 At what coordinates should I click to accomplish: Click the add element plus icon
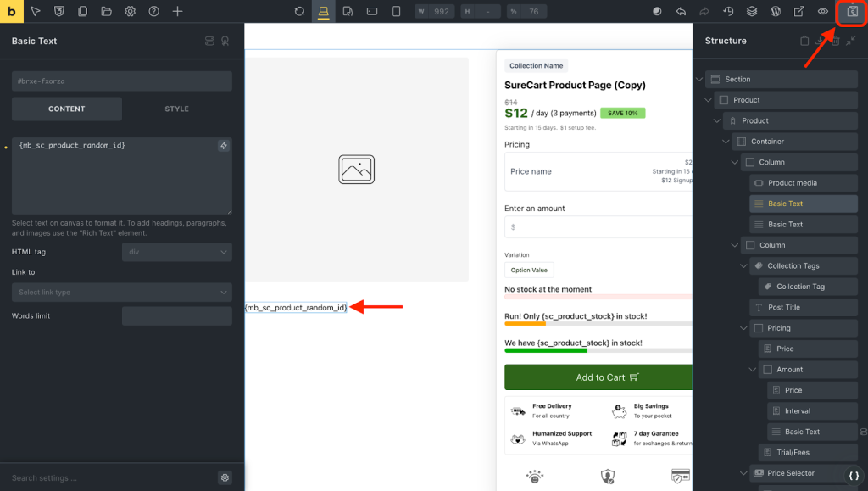point(177,12)
